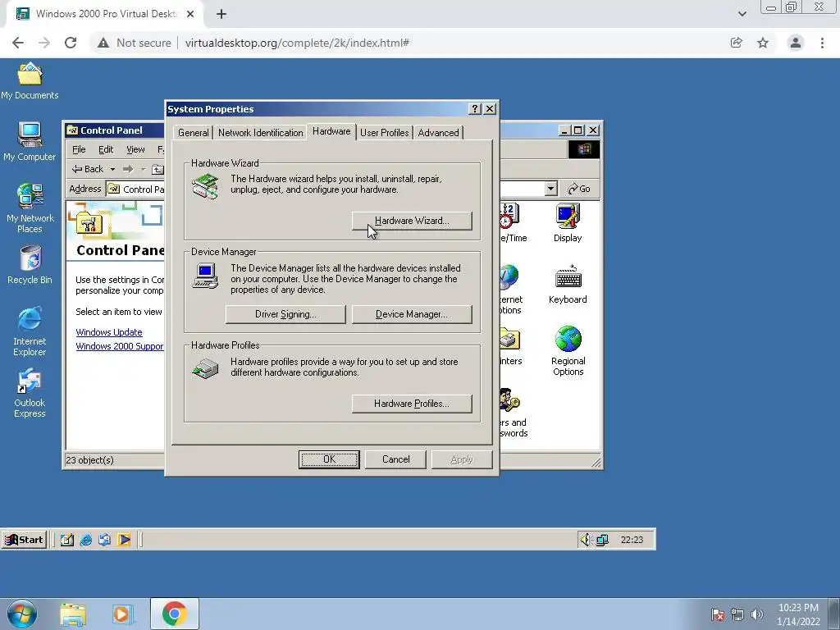The image size is (840, 630).
Task: Click the Internet Options globe icon
Action: tap(509, 277)
